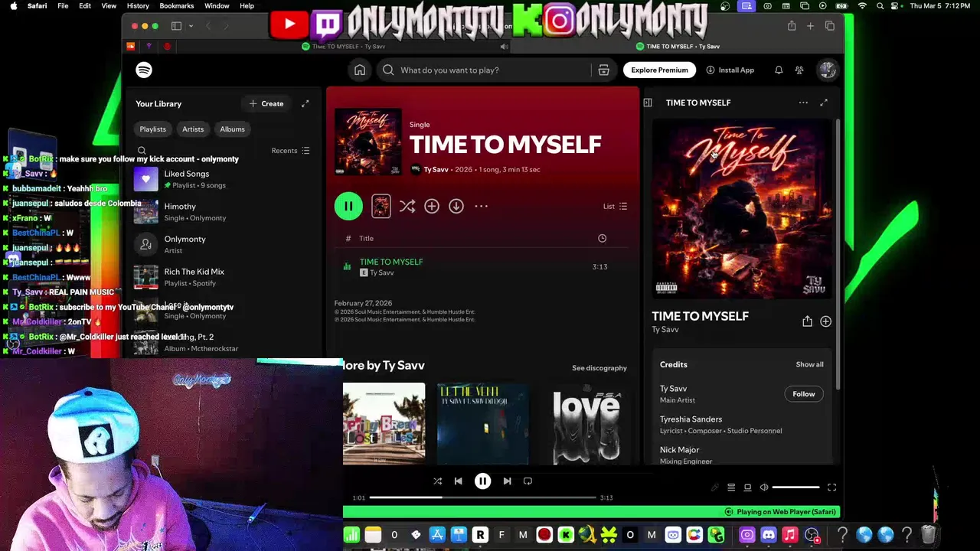Pause playback with the green button
The height and width of the screenshot is (551, 980).
click(x=348, y=206)
